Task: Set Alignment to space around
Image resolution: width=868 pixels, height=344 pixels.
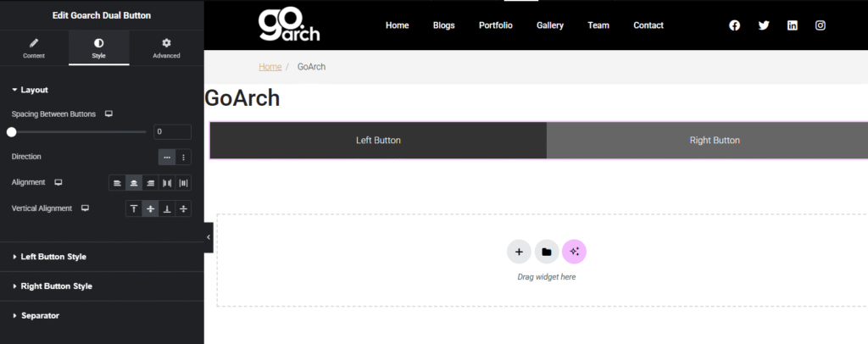Action: pyautogui.click(x=183, y=182)
